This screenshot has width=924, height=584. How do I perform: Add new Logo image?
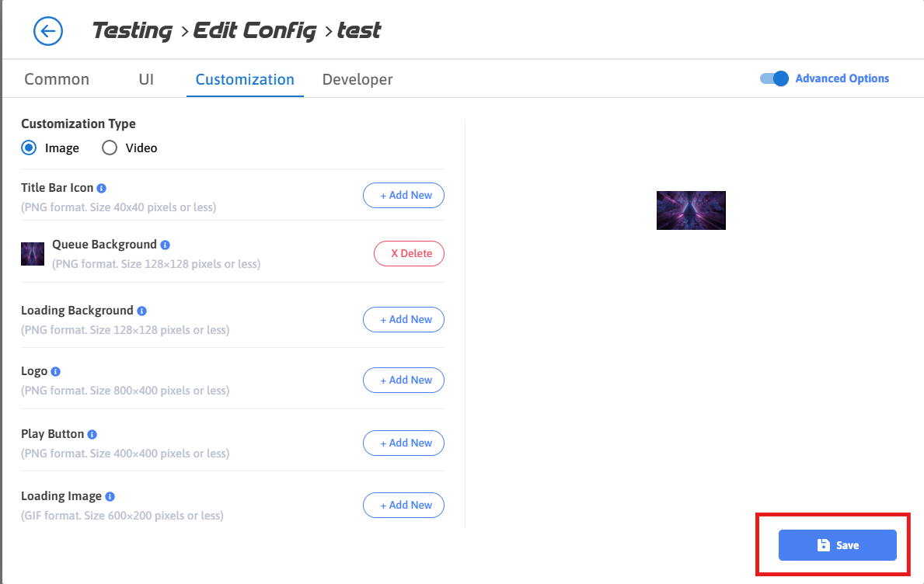coord(403,381)
